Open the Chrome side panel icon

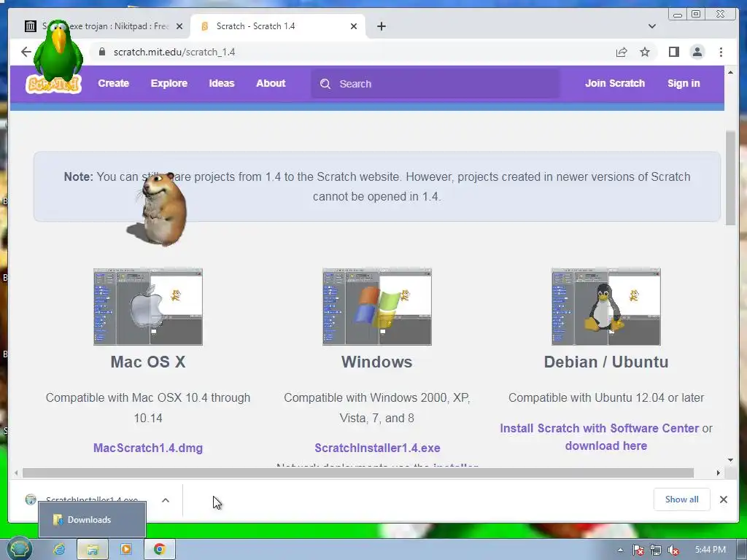(x=673, y=52)
